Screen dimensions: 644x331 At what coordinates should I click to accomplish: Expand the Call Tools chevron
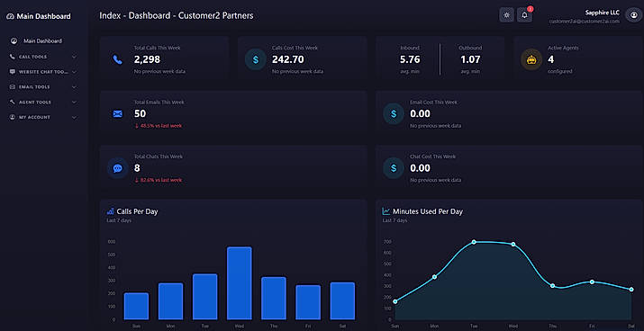click(74, 57)
